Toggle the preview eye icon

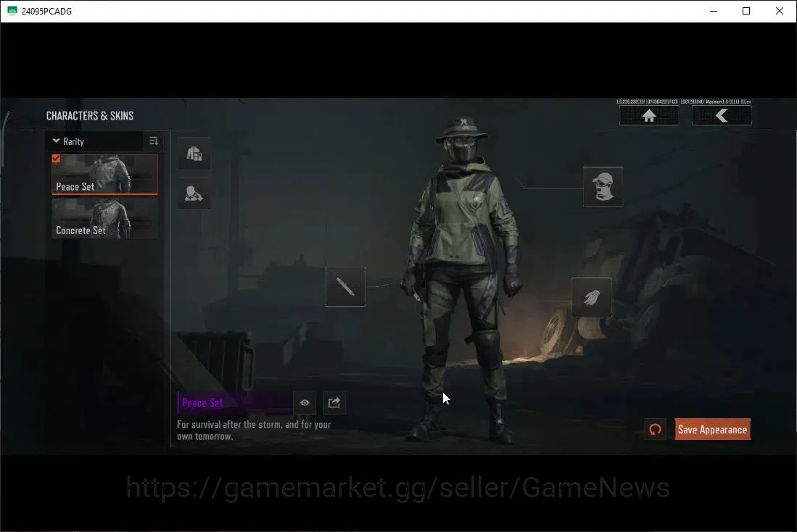(305, 402)
